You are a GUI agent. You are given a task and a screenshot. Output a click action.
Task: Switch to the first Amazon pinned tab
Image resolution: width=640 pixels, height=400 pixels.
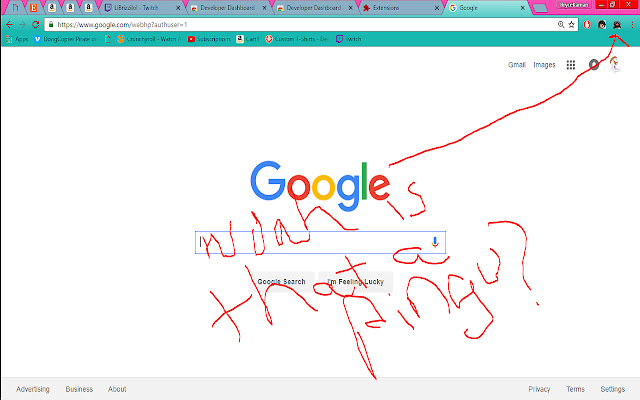[52, 7]
